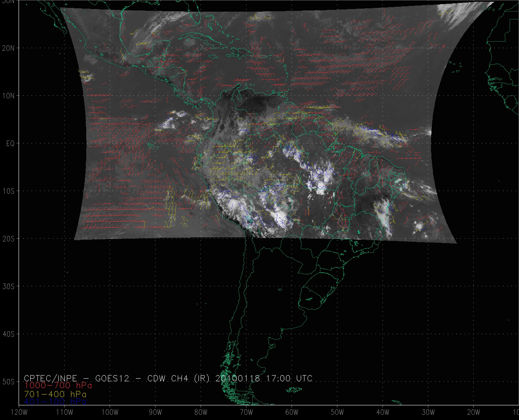
Task: Click the 30S latitude axis label
Action: [x=9, y=286]
